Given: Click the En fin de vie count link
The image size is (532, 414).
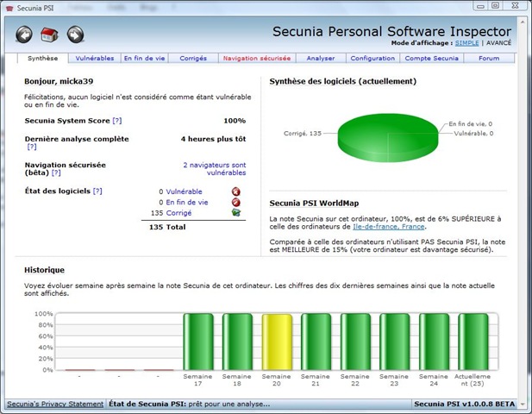Looking at the screenshot, I should [187, 203].
